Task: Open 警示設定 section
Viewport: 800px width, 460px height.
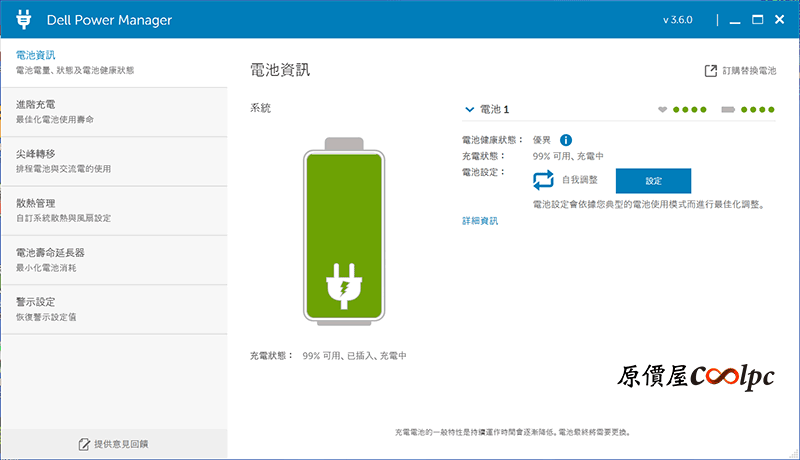Action: (x=114, y=310)
